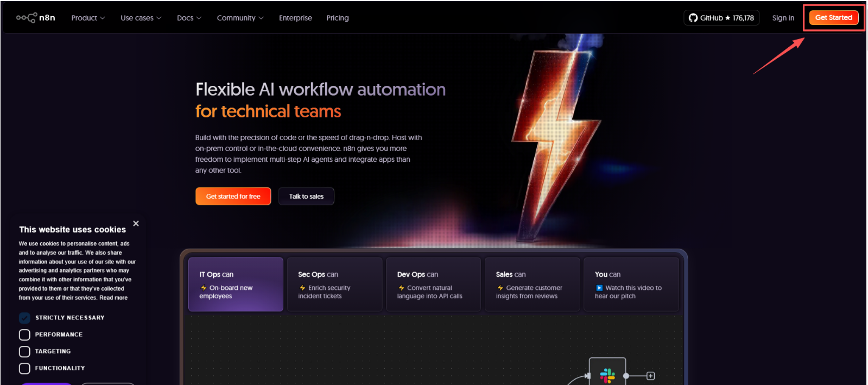868x385 pixels.
Task: Expand the Community dropdown menu
Action: (240, 18)
